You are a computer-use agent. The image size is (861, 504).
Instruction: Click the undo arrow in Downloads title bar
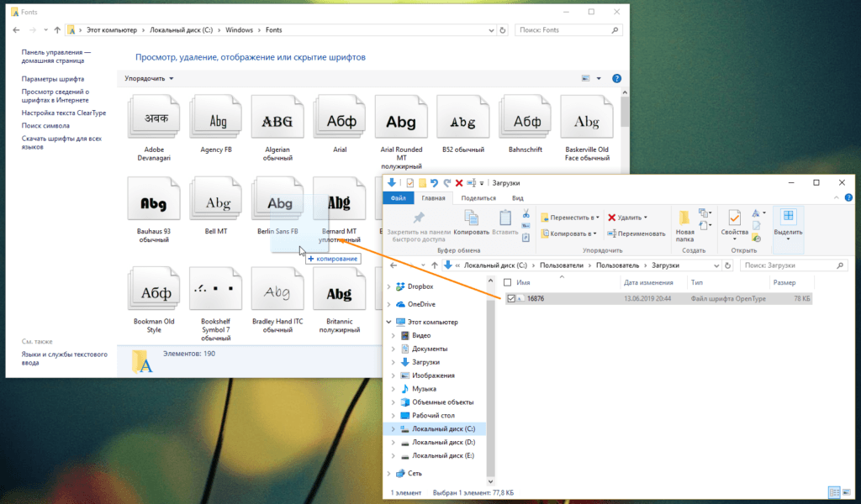(435, 182)
